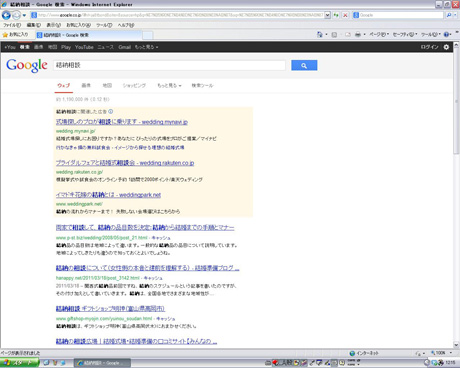Click the IE search box with Google provider
The height and width of the screenshot is (368, 460).
398,15
